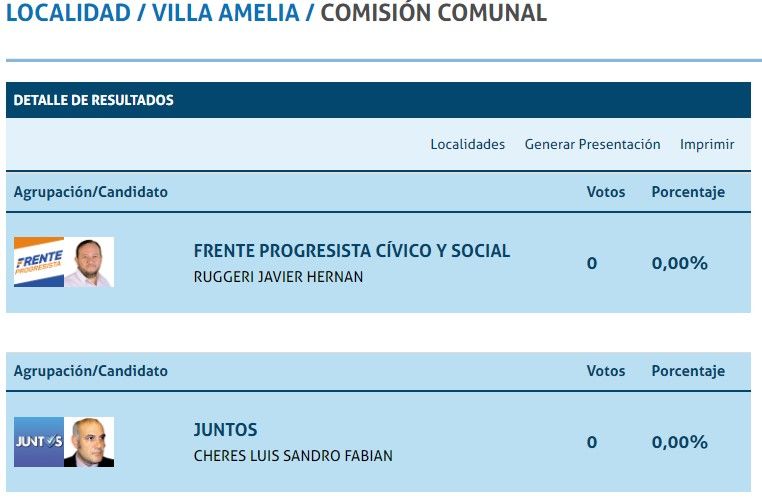The height and width of the screenshot is (503, 762).
Task: Select the JUNTOS party name
Action: 225,430
